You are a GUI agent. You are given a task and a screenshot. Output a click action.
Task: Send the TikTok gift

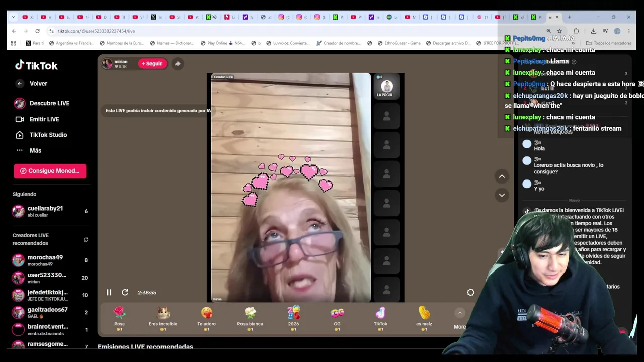tap(380, 319)
